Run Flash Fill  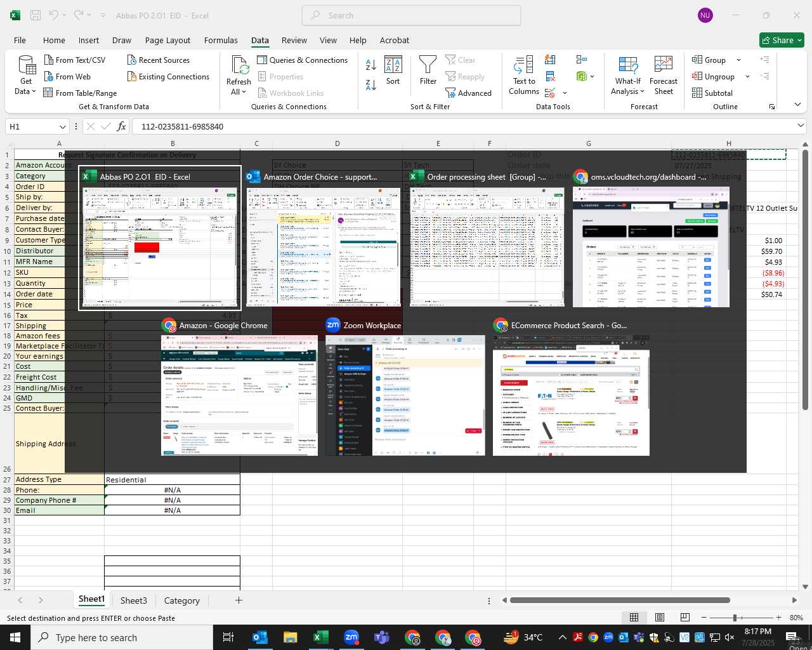(x=550, y=60)
